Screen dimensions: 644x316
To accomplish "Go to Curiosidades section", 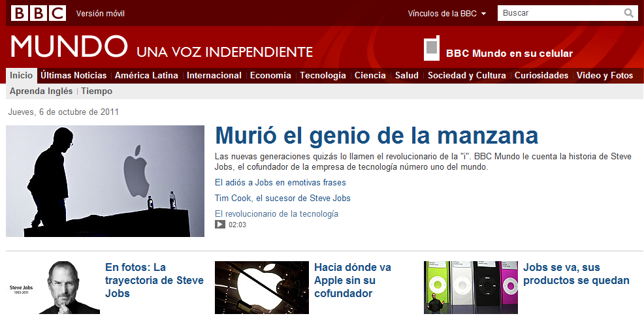I will 541,76.
